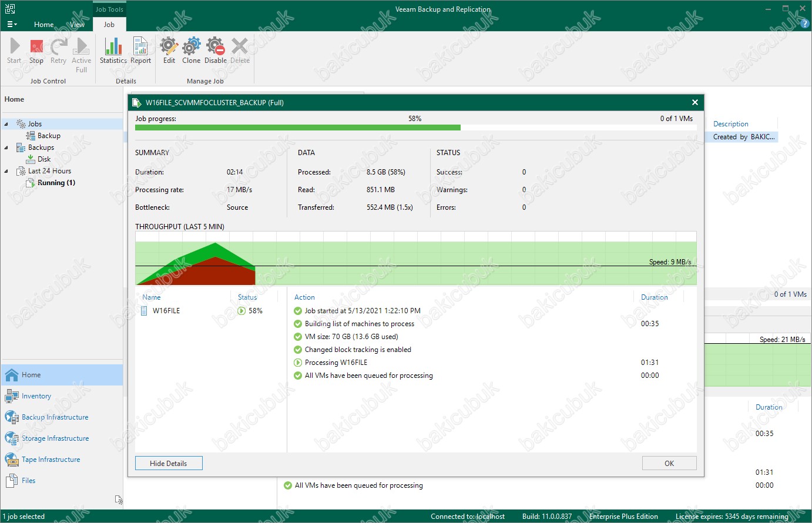Image resolution: width=812 pixels, height=523 pixels.
Task: Click the job progress bar
Action: [415, 128]
